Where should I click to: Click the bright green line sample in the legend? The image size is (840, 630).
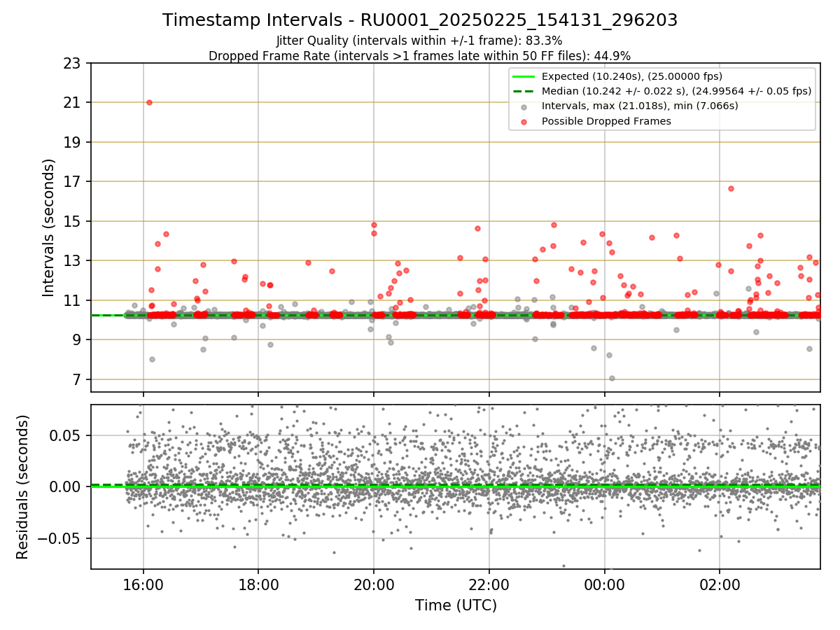(524, 76)
